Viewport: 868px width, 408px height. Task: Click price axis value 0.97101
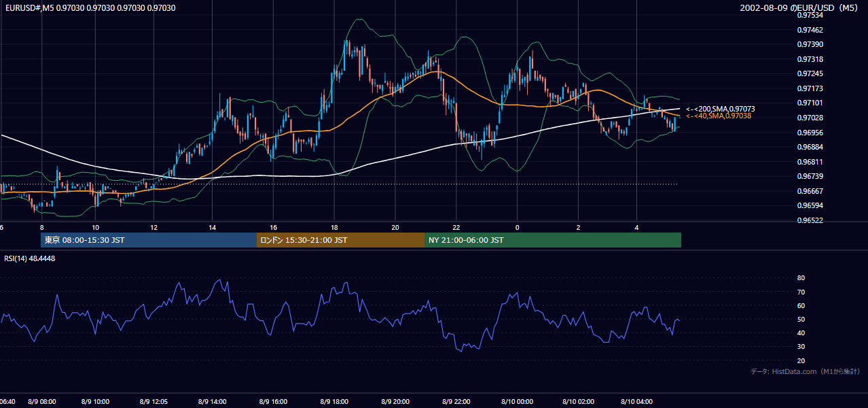pos(810,103)
